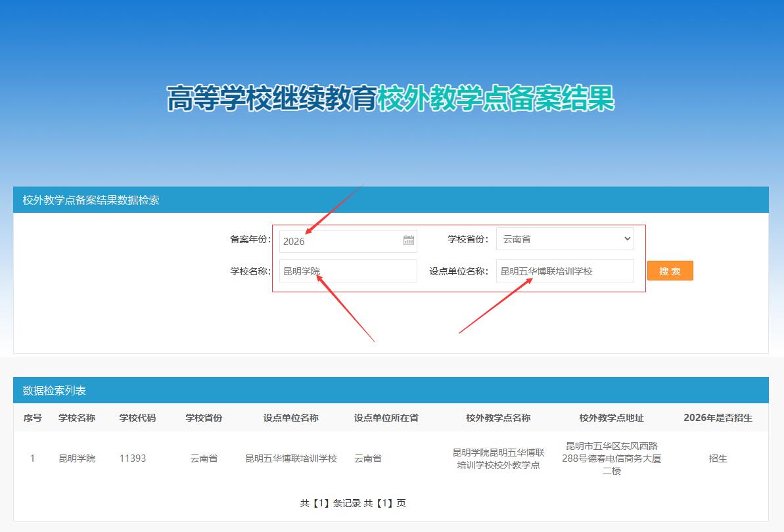Click the 校外教学点名称 column header
Image resolution: width=784 pixels, height=532 pixels.
[x=498, y=418]
